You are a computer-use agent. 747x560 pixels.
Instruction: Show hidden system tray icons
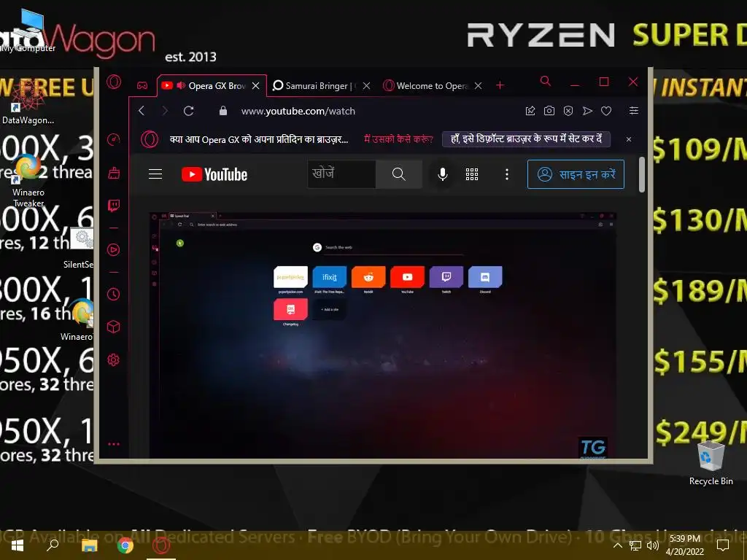point(617,545)
